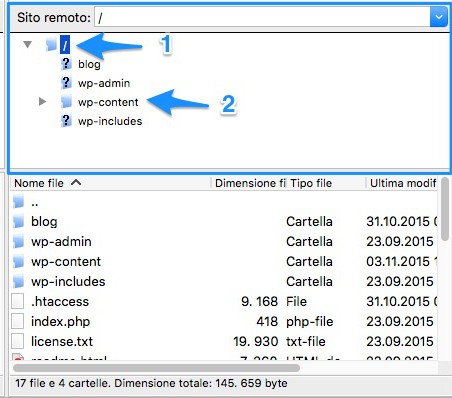Click the wp-includes folder icon in file list

[x=18, y=282]
